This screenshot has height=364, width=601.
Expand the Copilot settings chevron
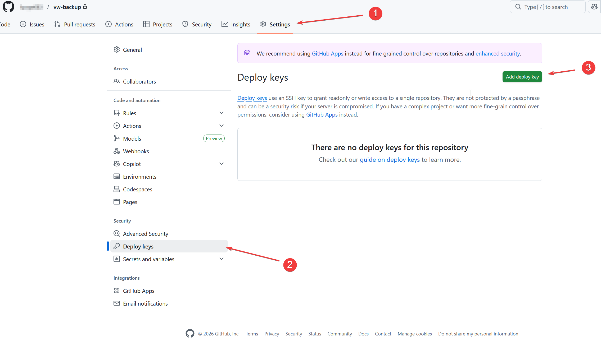tap(222, 164)
